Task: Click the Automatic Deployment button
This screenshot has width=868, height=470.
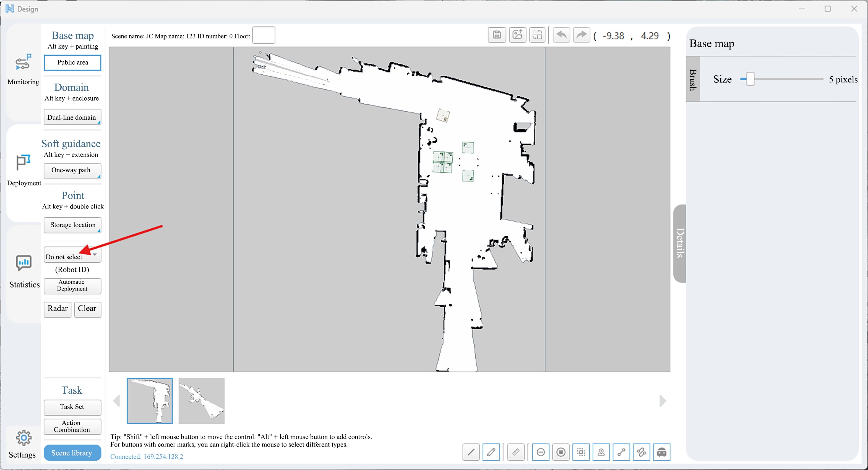Action: (72, 285)
